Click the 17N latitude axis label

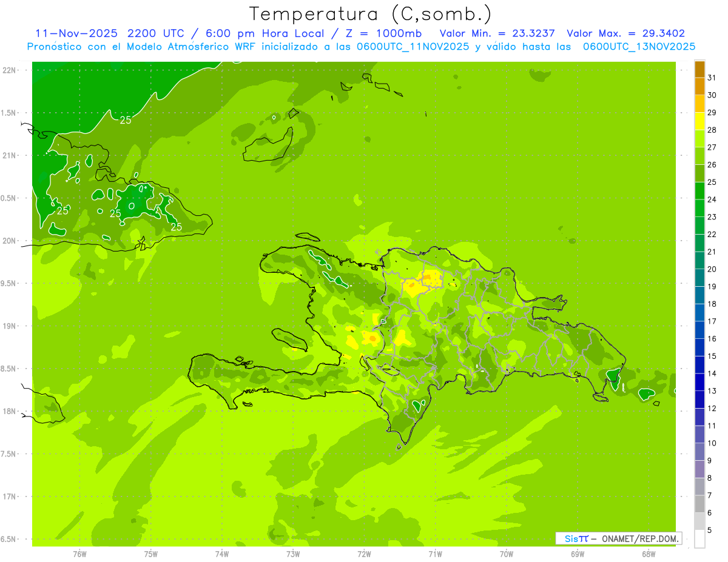pos(10,497)
